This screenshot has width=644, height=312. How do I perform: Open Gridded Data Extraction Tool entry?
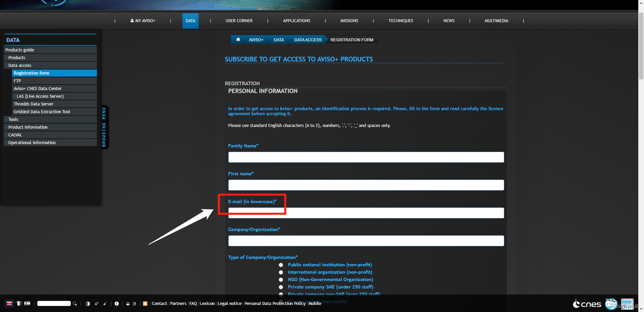[54, 112]
